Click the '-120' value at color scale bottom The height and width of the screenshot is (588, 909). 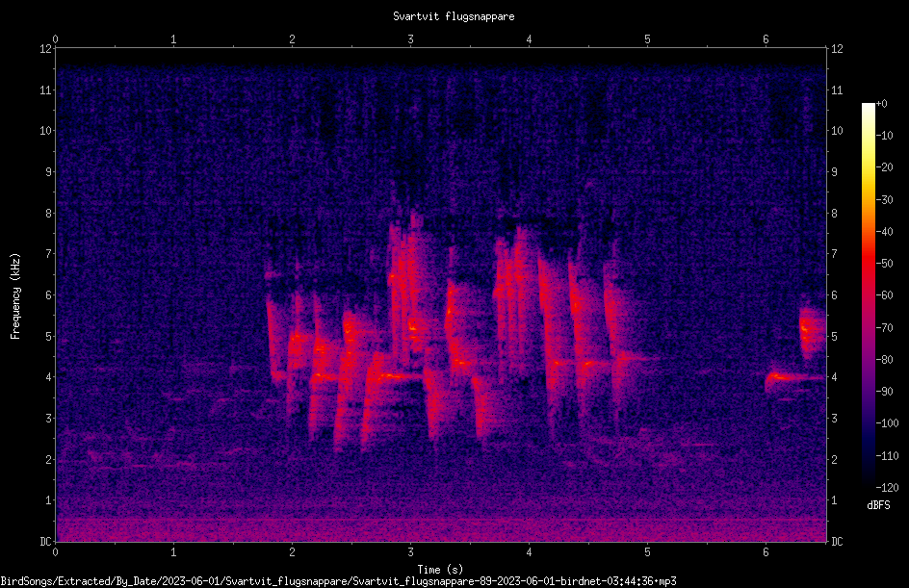coord(887,487)
